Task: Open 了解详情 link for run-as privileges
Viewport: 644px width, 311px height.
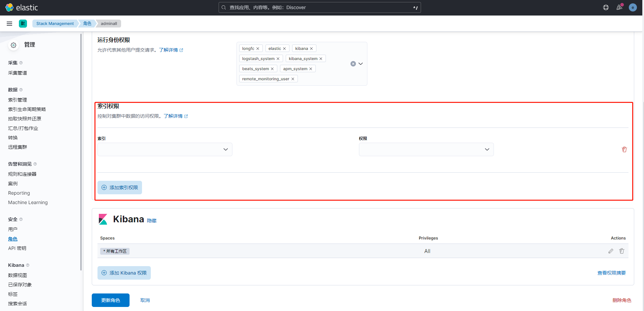Action: (x=171, y=50)
